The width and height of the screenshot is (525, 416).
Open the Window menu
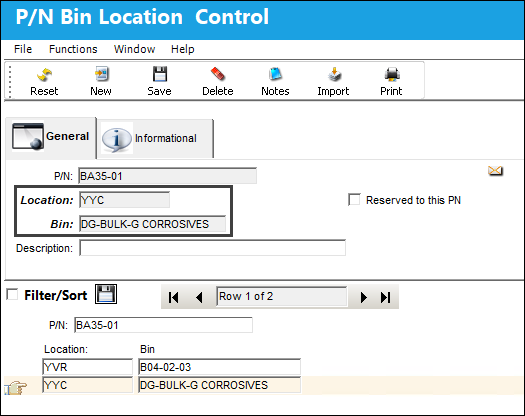134,49
